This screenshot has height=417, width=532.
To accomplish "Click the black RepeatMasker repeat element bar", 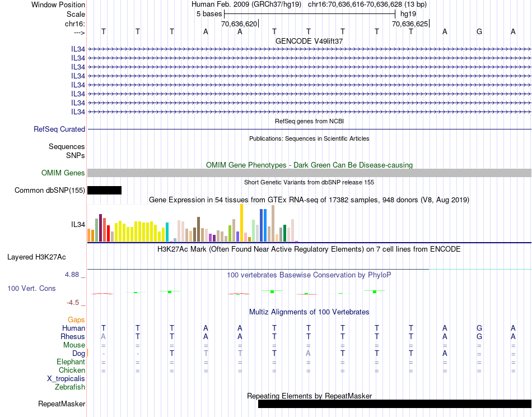I will (x=395, y=404).
